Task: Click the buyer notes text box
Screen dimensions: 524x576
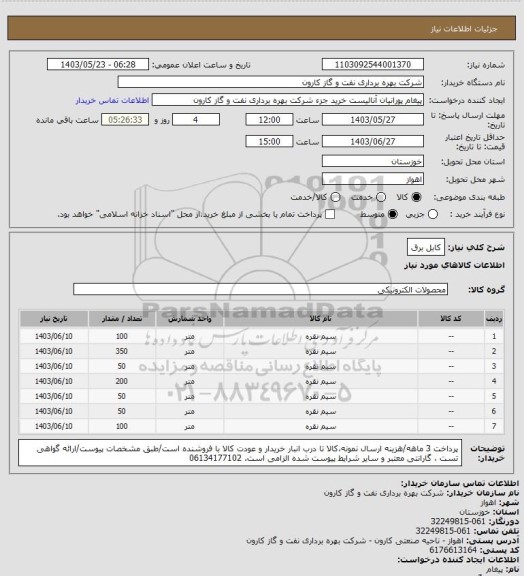Action: (x=240, y=453)
